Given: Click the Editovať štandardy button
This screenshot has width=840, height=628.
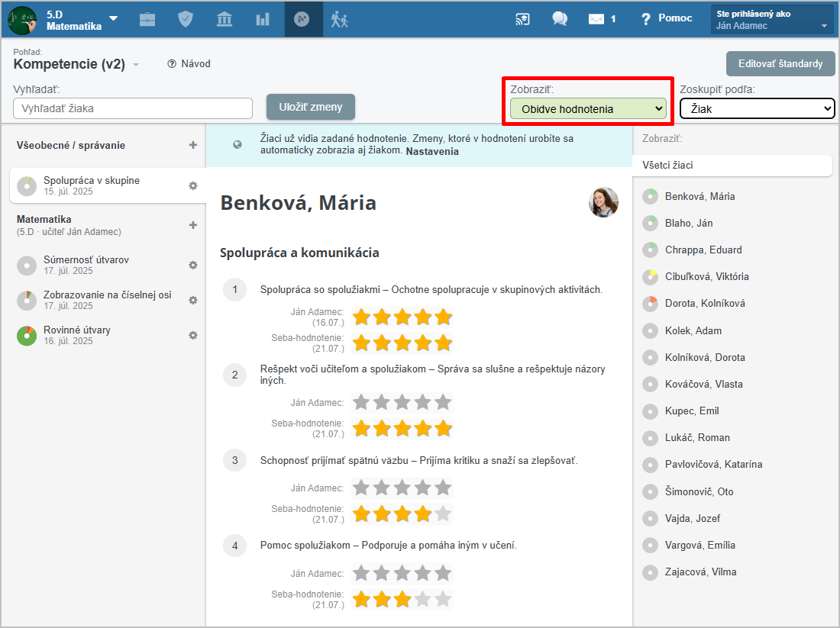Looking at the screenshot, I should point(780,63).
